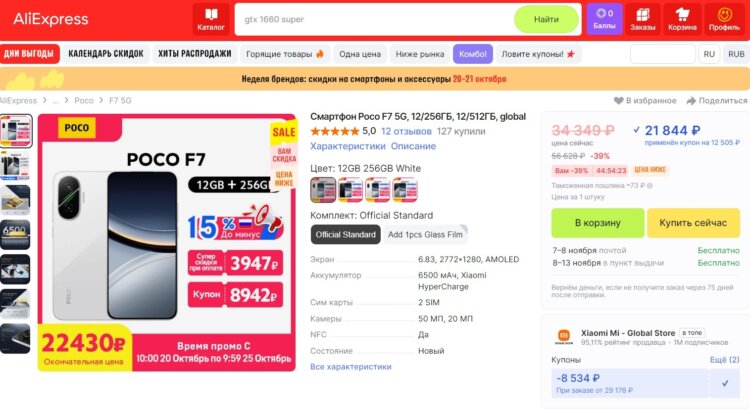The image size is (750, 414).
Task: Choose the first color variant swatch
Action: point(323,189)
